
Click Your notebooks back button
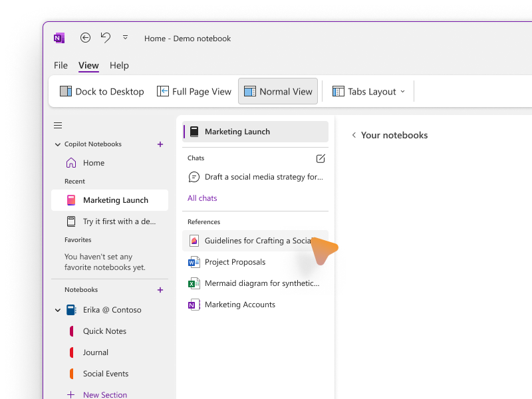point(353,135)
